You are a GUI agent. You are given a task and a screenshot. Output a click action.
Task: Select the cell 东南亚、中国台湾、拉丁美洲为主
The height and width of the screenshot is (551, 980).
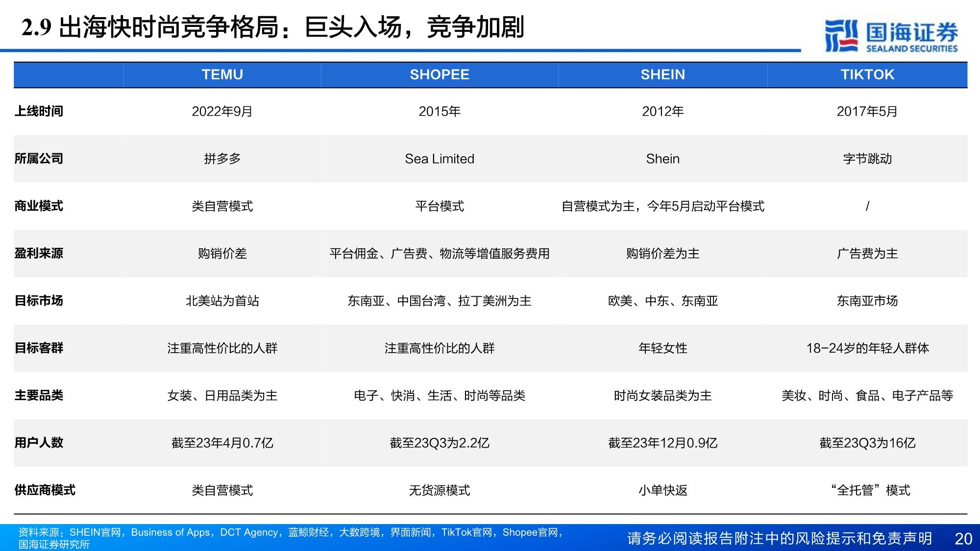[x=440, y=301]
